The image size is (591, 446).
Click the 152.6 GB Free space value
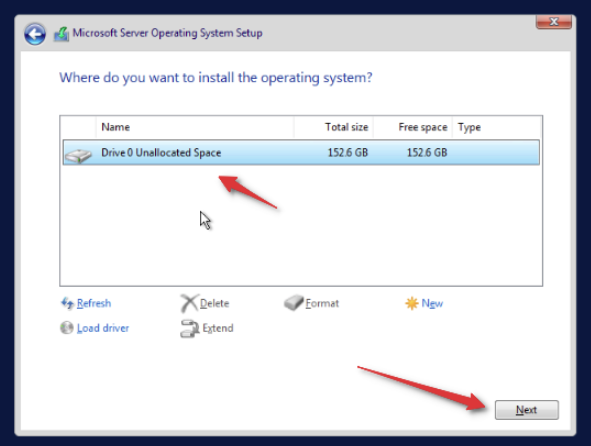427,152
